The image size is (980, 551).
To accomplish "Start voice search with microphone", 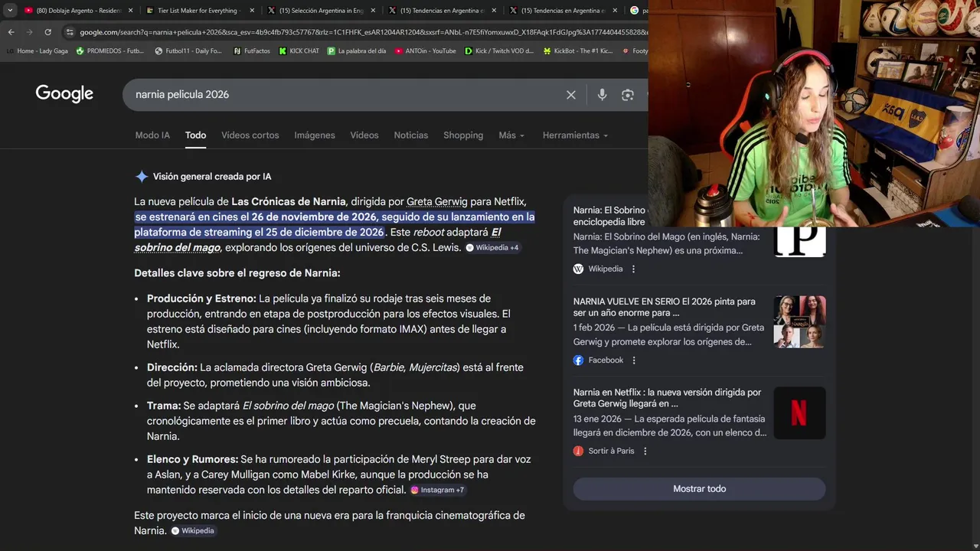I will click(x=602, y=95).
